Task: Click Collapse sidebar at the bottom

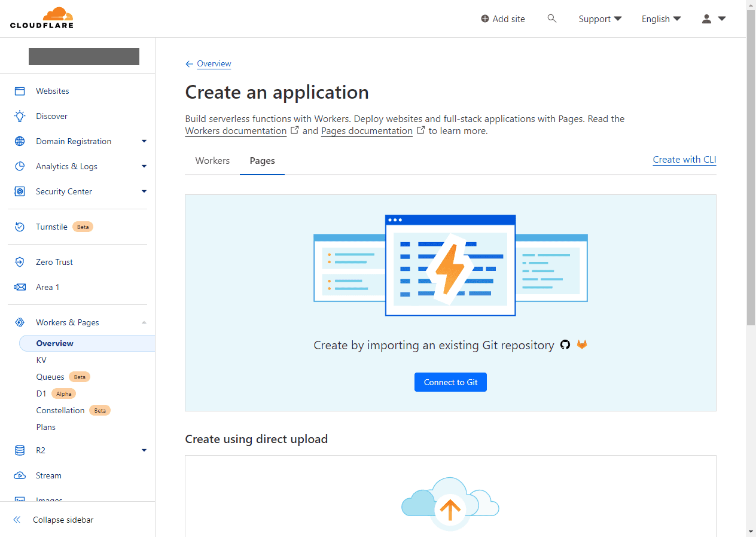Action: pyautogui.click(x=63, y=520)
